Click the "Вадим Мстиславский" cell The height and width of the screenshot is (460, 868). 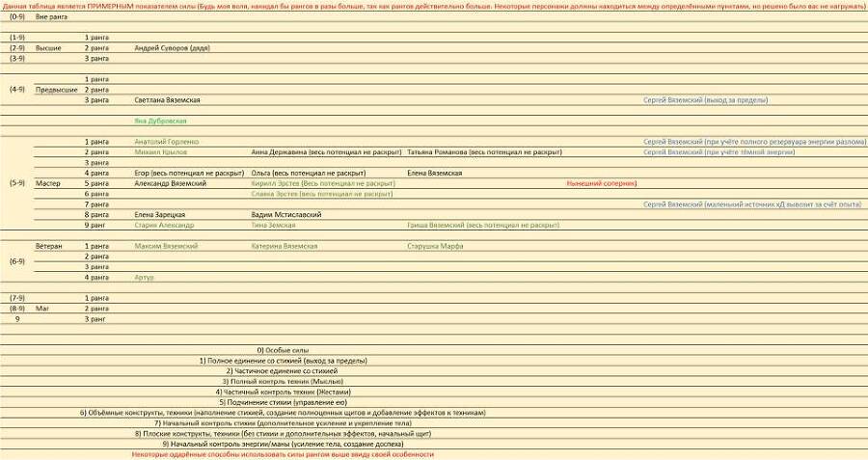tap(285, 214)
